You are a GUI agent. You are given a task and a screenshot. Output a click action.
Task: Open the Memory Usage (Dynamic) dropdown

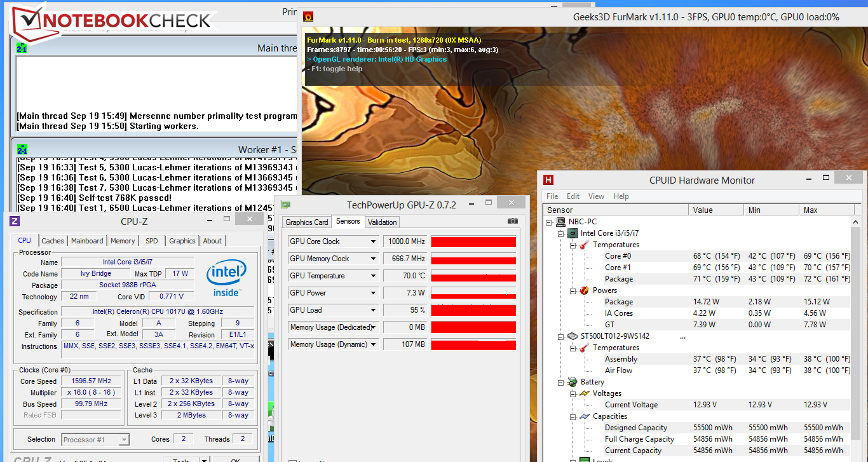point(374,344)
